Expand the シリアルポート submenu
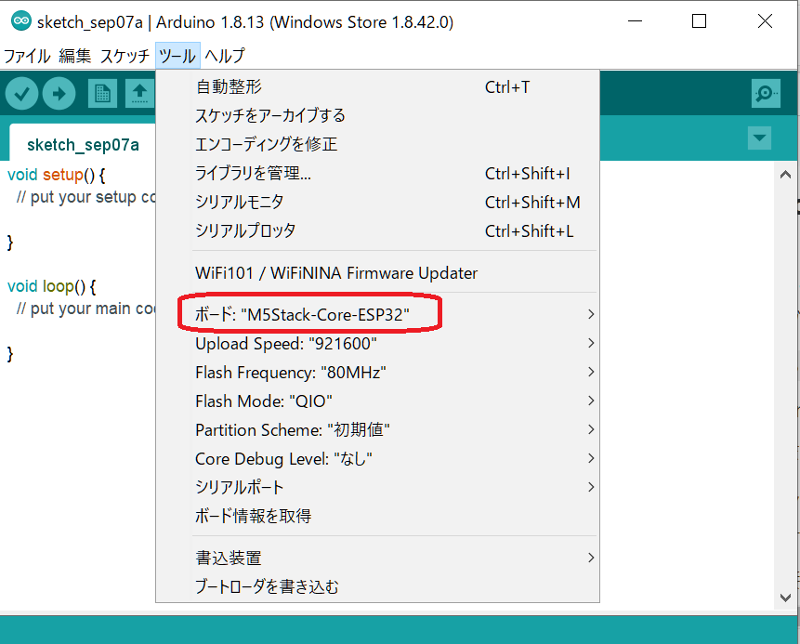The image size is (800, 644). [378, 487]
